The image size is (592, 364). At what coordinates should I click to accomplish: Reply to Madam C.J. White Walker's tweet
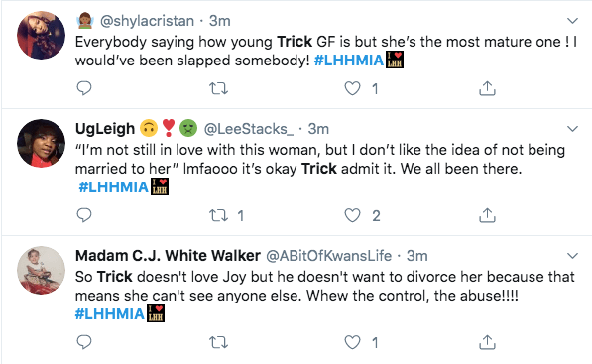pos(84,342)
